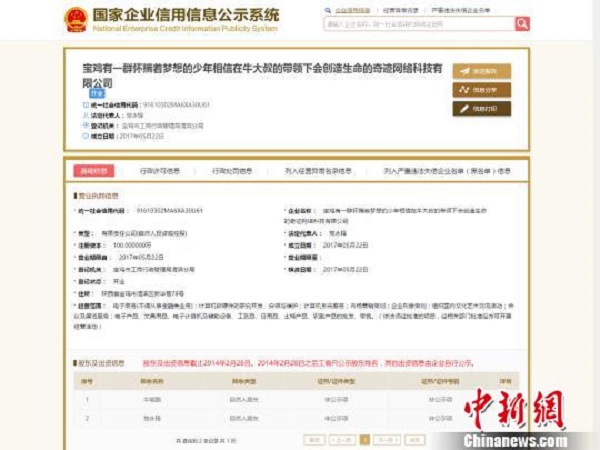
Task: Go to the next page of shareholders
Action: coord(388,439)
